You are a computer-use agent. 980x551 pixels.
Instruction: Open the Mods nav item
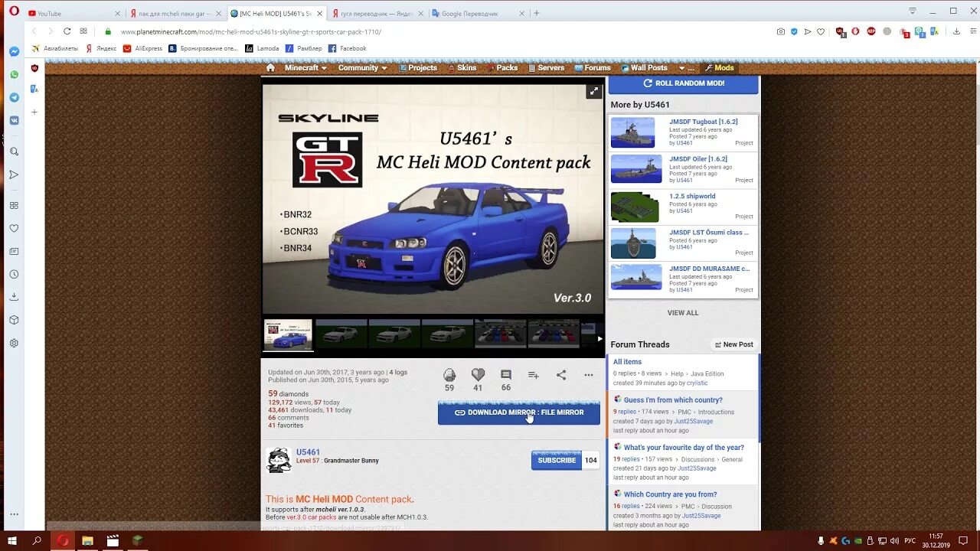pyautogui.click(x=720, y=67)
